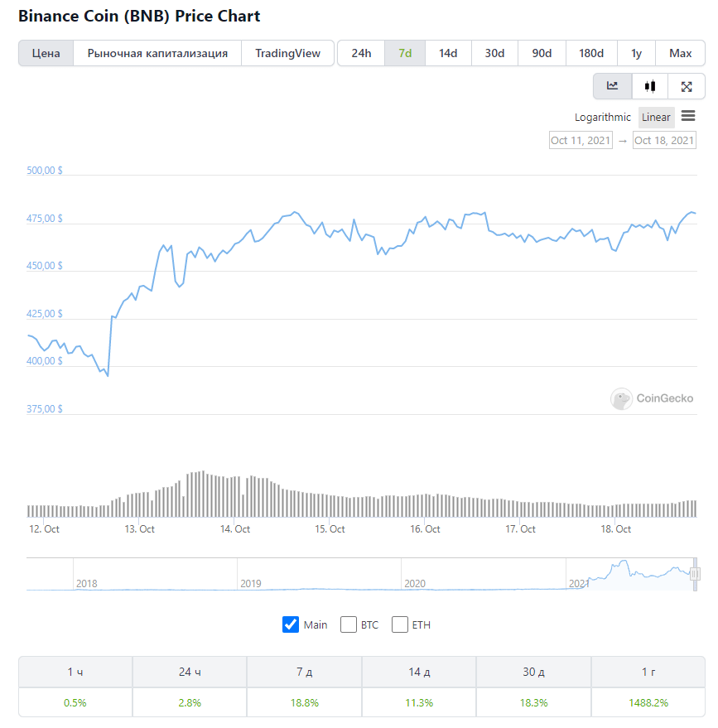
Task: Choose the 30d time range
Action: pos(494,53)
